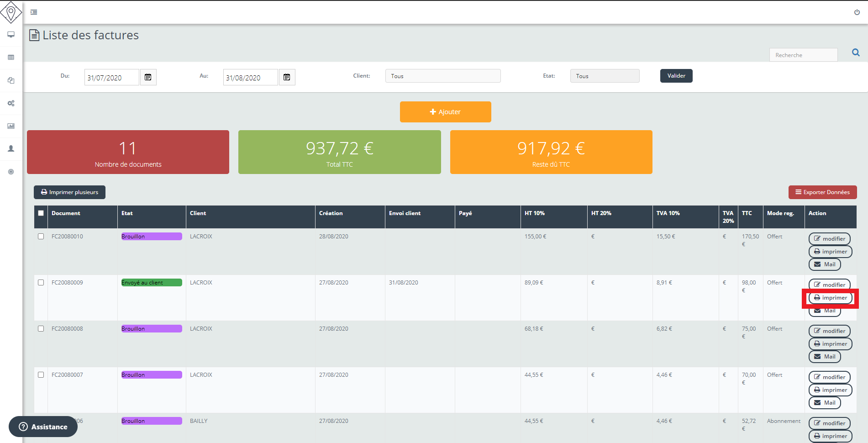The image size is (868, 443).
Task: Click the sidebar menu toggle icon
Action: (34, 12)
